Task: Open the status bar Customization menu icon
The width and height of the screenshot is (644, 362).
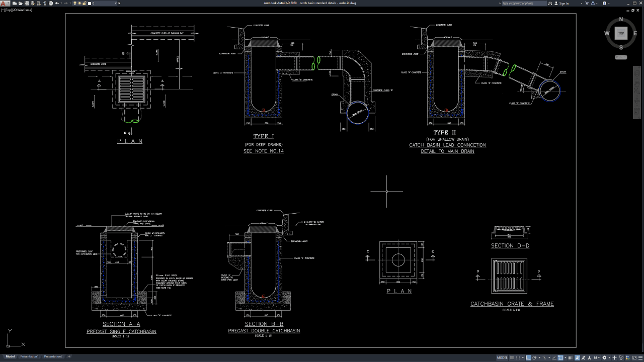Action: 640,357
